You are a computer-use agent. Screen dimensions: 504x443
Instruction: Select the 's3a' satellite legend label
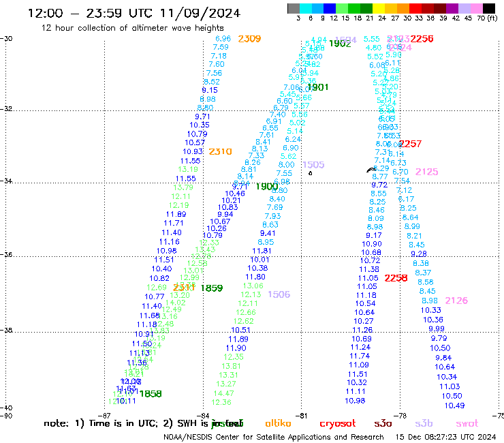pos(383,424)
